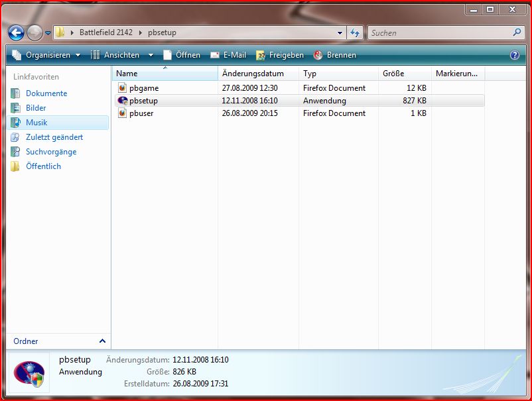
Task: Sort by Name column header
Action: tap(165, 73)
